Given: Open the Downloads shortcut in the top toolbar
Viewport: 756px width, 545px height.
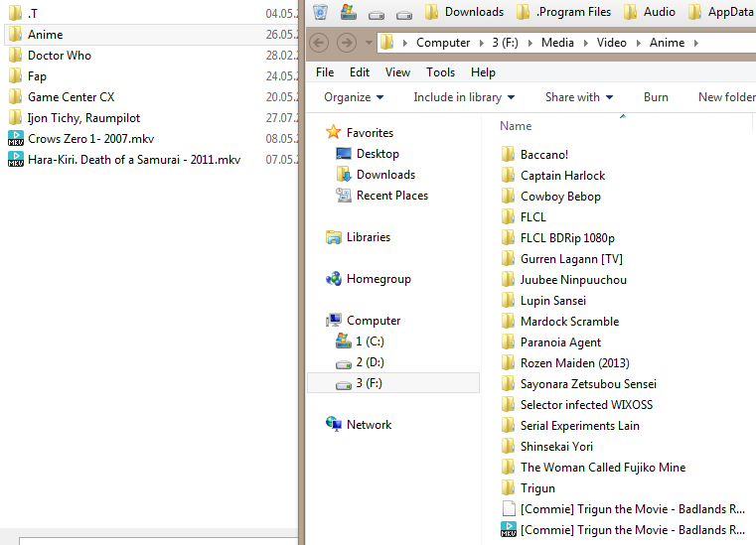Looking at the screenshot, I should click(x=464, y=12).
